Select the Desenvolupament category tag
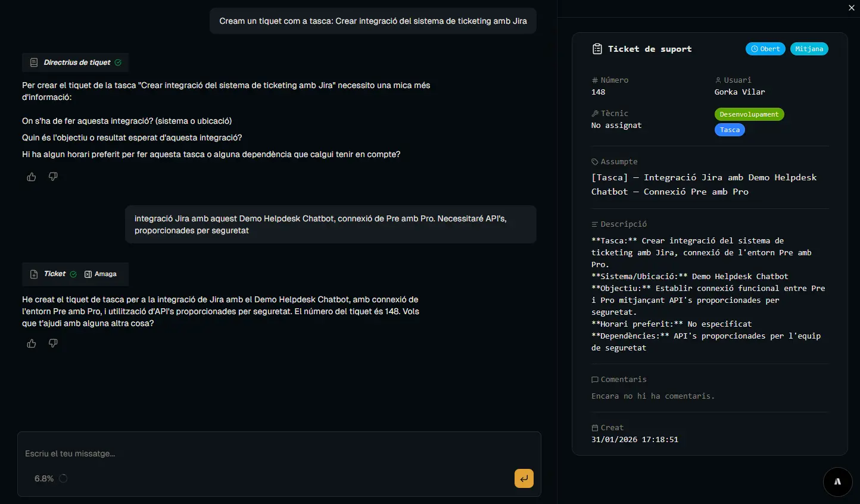The image size is (860, 504). (749, 114)
